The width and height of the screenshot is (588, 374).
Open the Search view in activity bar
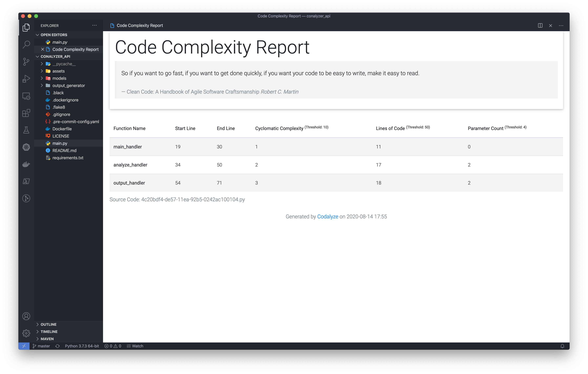[x=26, y=44]
